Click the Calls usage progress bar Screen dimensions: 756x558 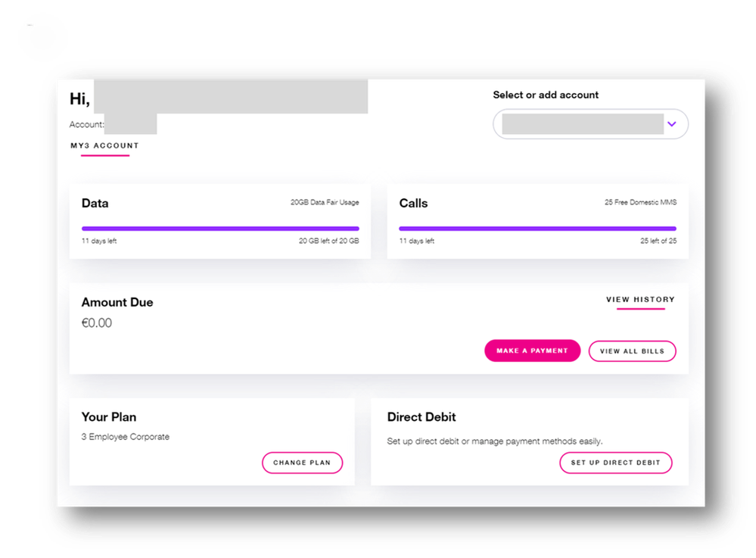pyautogui.click(x=537, y=228)
